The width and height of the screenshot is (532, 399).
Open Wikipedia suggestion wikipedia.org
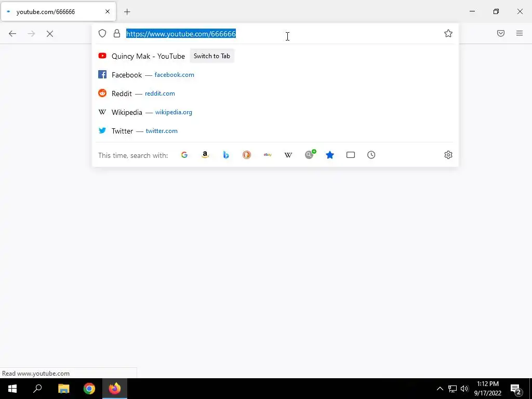275,112
